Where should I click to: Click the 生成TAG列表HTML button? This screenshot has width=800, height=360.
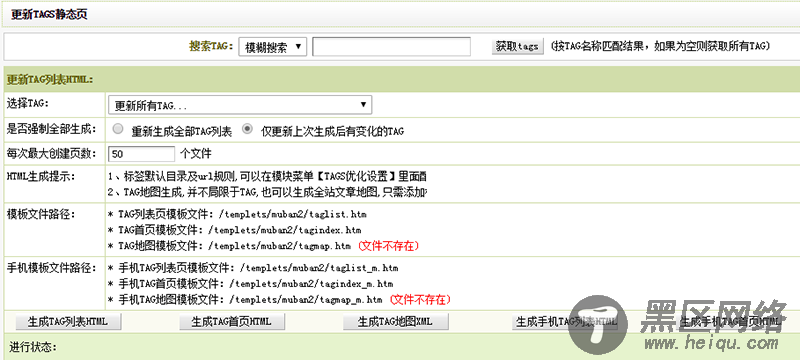coord(68,322)
